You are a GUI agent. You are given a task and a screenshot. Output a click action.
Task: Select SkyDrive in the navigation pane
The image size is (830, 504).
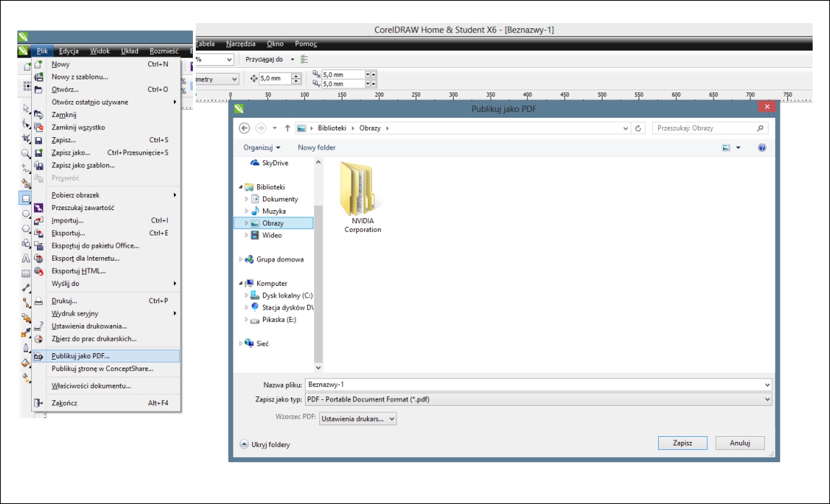[x=274, y=163]
